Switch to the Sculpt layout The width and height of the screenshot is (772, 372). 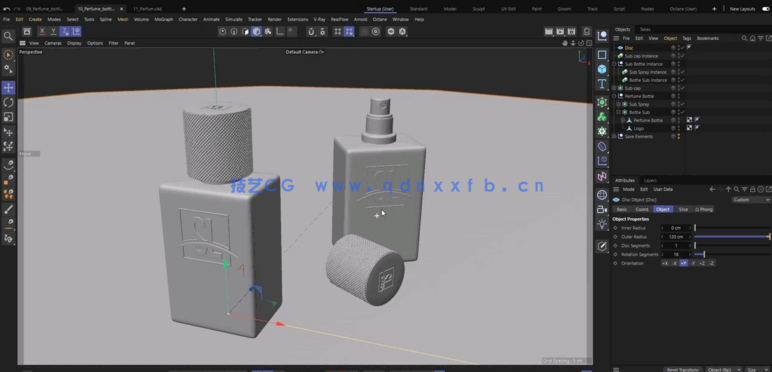tap(479, 9)
